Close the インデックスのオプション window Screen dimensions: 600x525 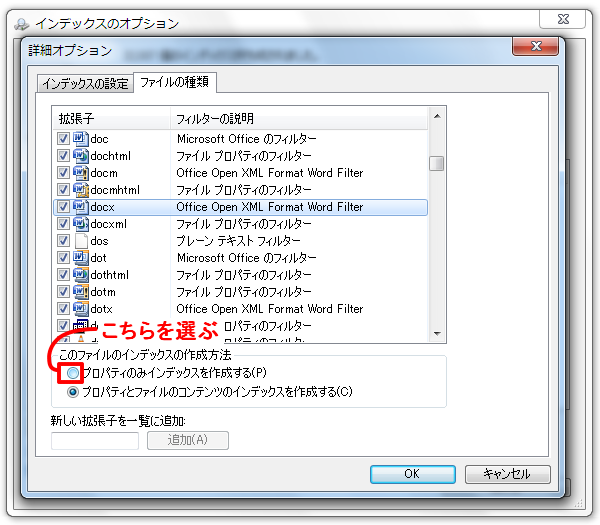(563, 19)
